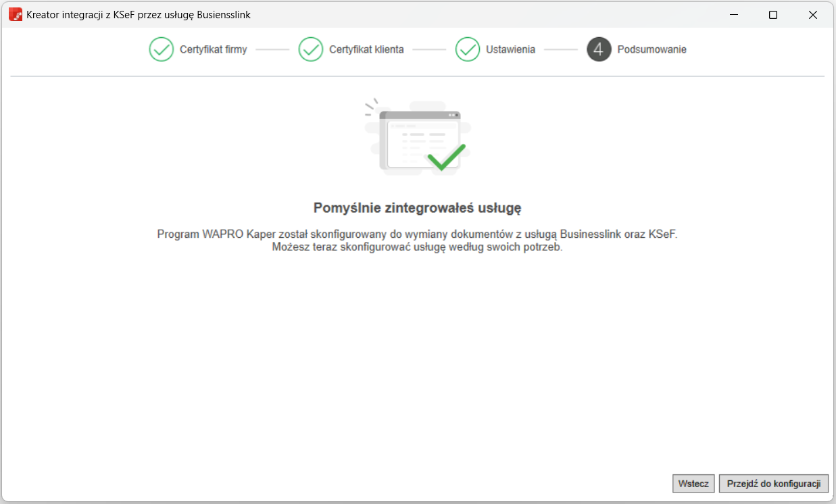Maximize the Kreator integracji window
Viewport: 836px width, 504px height.
[x=773, y=14]
